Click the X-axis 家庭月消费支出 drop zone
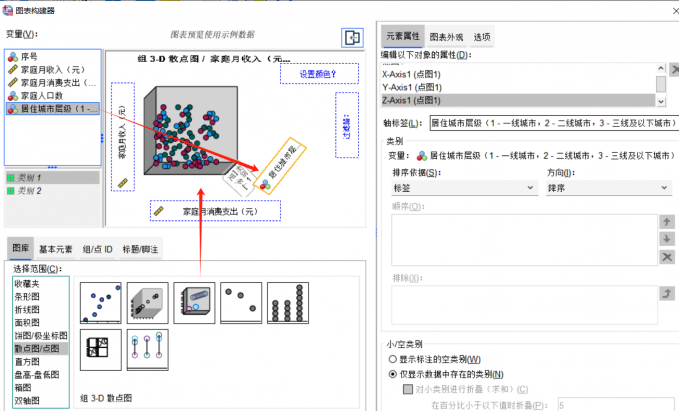Screen dimensions: 679x411 pyautogui.click(x=215, y=211)
